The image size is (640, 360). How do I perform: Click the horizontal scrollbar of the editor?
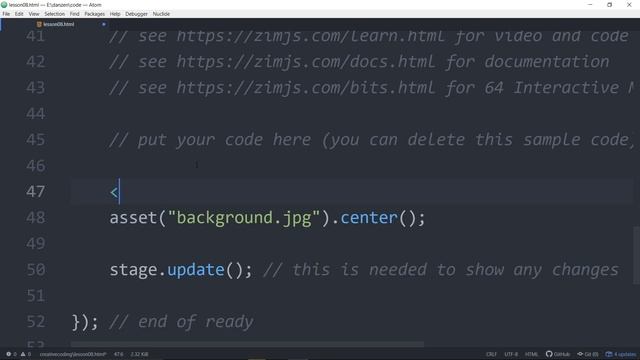click(x=247, y=344)
